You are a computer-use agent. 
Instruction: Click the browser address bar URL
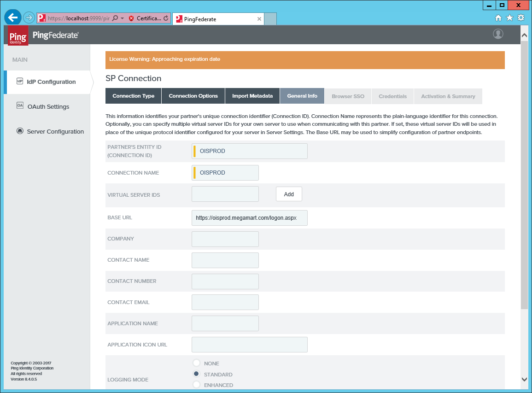[79, 18]
